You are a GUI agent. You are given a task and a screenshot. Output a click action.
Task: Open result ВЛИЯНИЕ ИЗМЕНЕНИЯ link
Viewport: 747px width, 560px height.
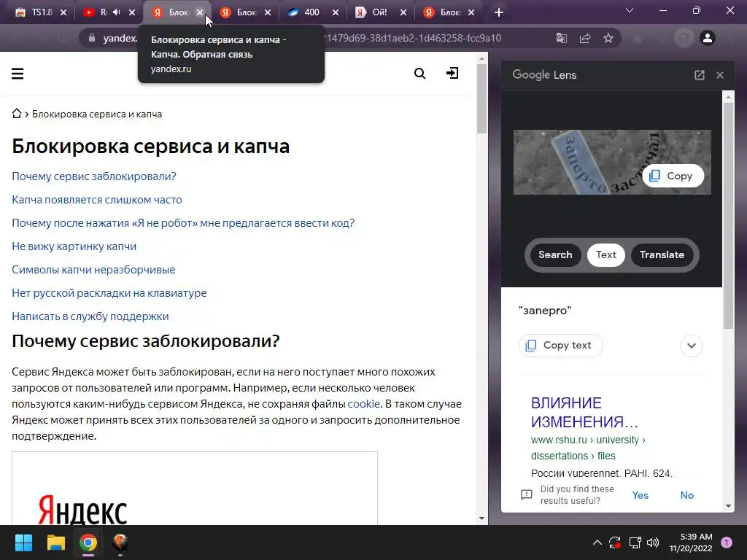(584, 413)
